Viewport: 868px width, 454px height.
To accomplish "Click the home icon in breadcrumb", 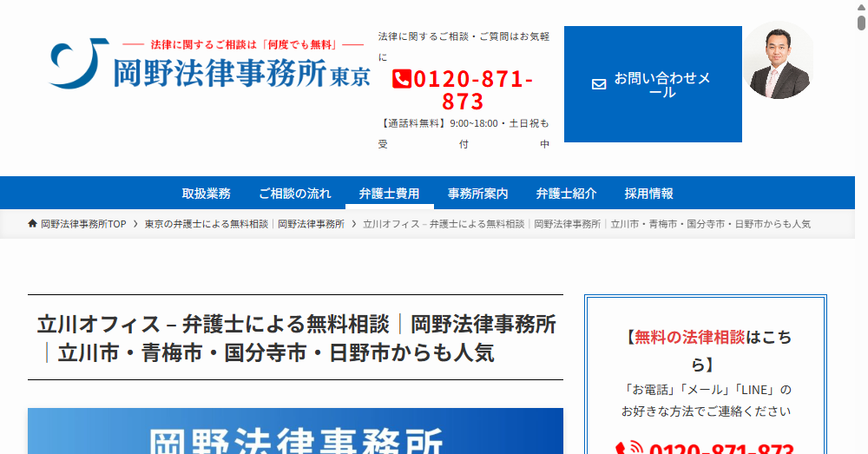I will pos(33,224).
